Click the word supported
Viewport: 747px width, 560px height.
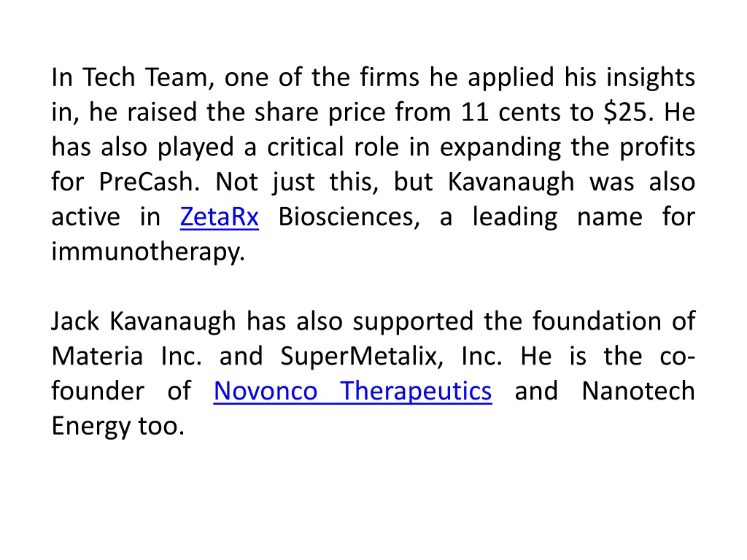[413, 322]
